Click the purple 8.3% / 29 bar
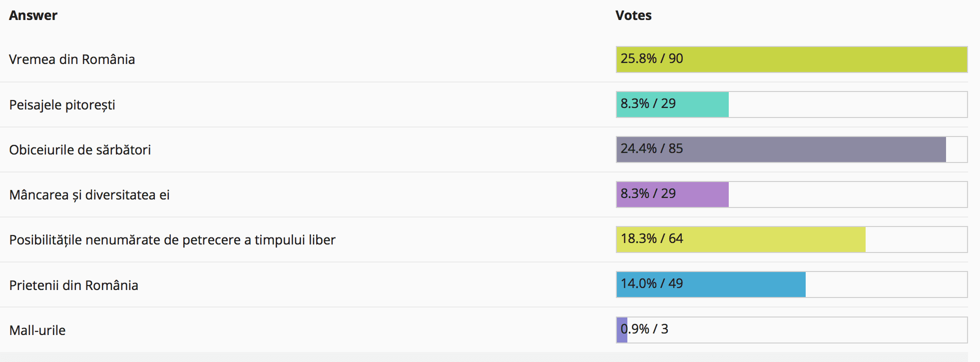Screen dimensions: 980x362 [673, 194]
